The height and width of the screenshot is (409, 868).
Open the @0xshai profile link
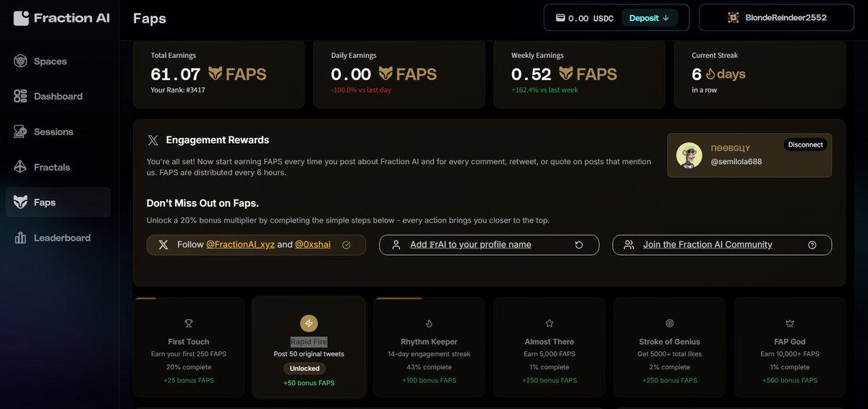312,245
